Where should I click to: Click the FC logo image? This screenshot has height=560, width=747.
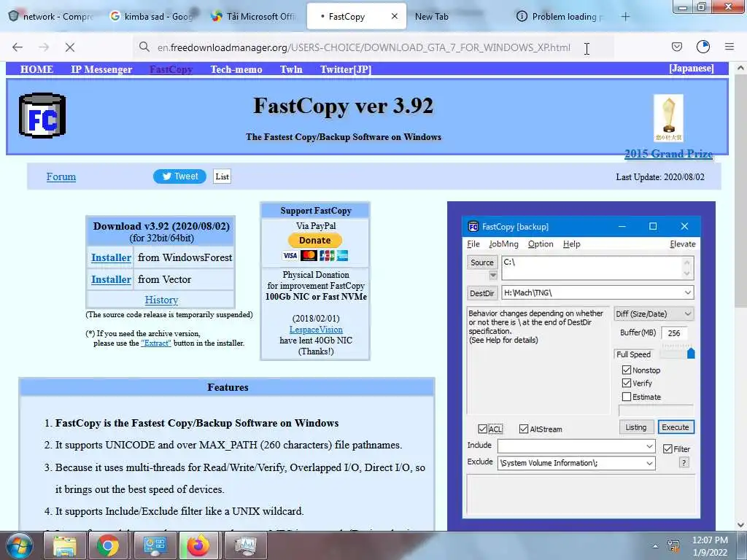point(42,116)
